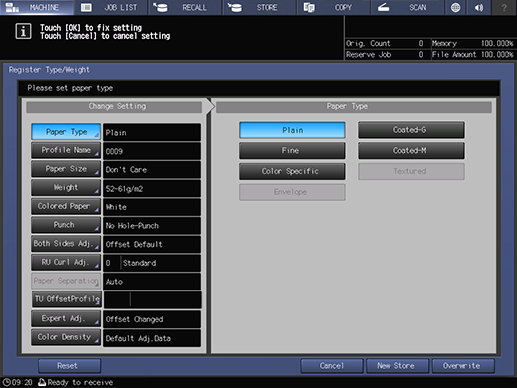517x388 pixels.
Task: Click the Offset Changed value
Action: (152, 319)
